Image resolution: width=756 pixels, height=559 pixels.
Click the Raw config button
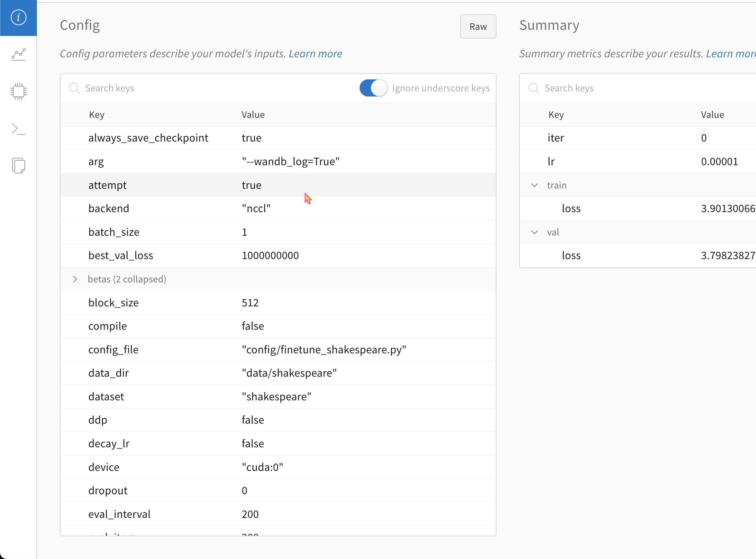pyautogui.click(x=478, y=26)
